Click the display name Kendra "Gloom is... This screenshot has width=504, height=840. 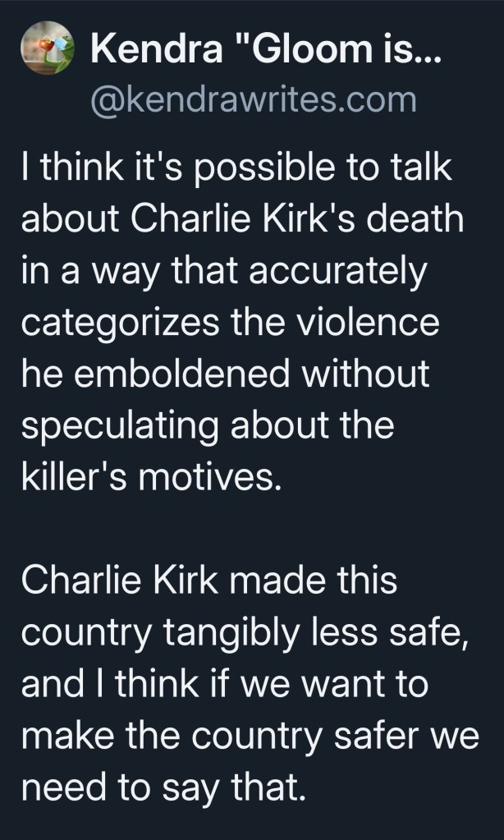[x=258, y=53]
